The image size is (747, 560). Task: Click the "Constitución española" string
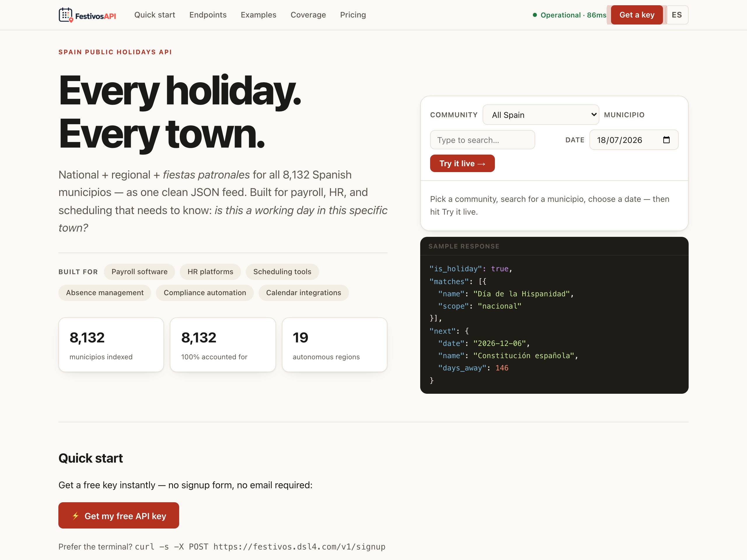point(524,356)
